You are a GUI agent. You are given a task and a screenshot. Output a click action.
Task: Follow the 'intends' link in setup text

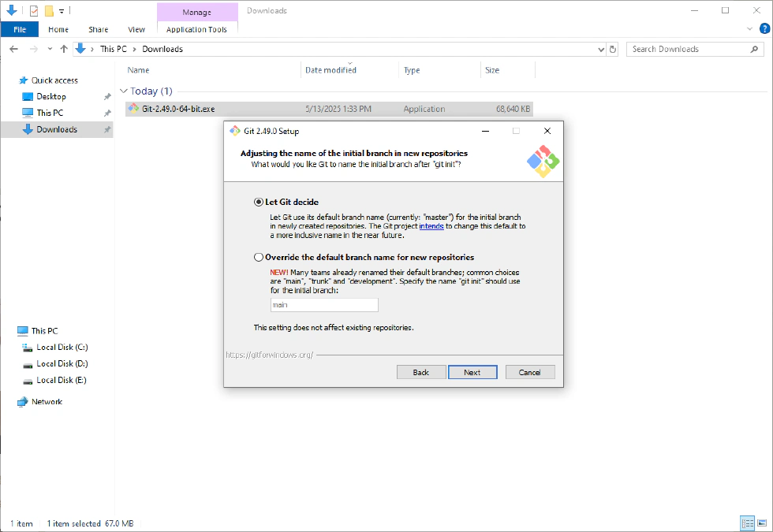tap(431, 225)
